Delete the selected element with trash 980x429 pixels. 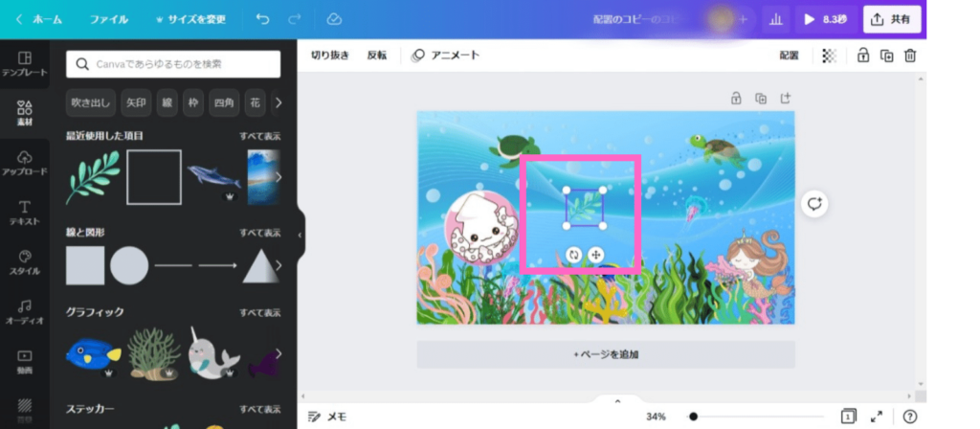pyautogui.click(x=910, y=55)
